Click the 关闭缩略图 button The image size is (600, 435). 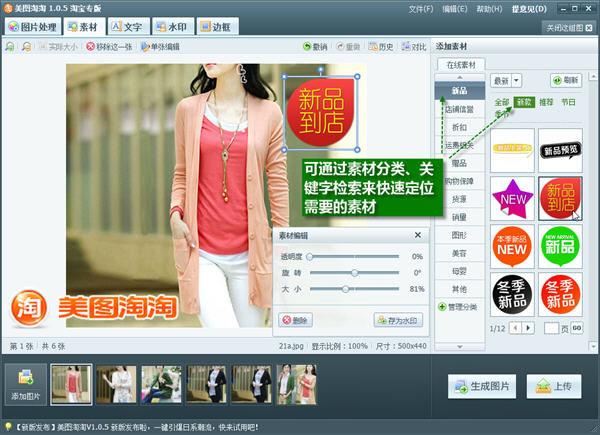569,28
